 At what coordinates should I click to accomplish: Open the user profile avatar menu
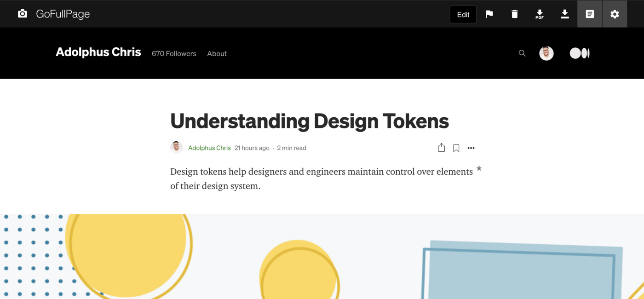point(546,53)
